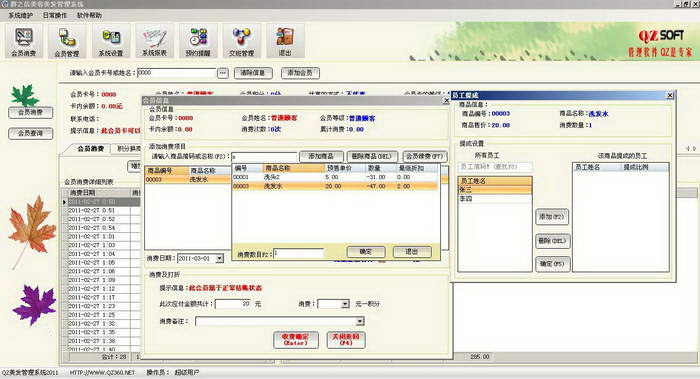Open the 软件帮助 menu
This screenshot has height=379, width=700.
[89, 15]
